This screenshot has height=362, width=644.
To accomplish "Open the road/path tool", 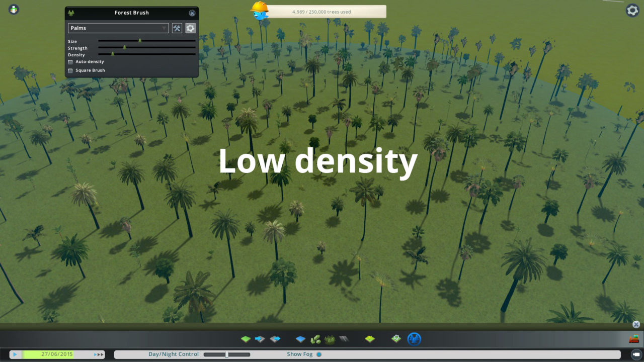I will point(345,339).
